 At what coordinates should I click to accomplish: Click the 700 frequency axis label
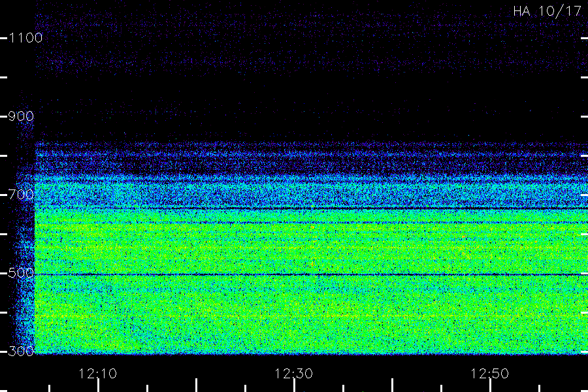tap(21, 195)
